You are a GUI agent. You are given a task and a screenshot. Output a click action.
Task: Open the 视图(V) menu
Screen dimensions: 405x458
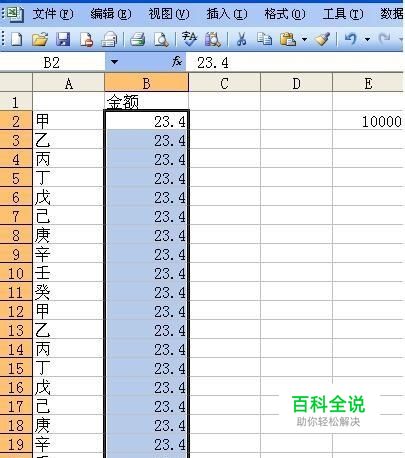(x=169, y=14)
